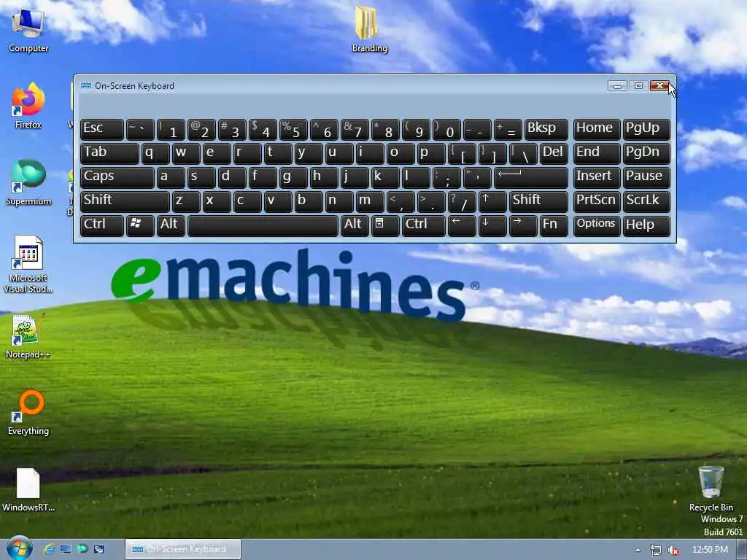Screen dimensions: 747x560
Task: Tap the Del key
Action: point(554,154)
